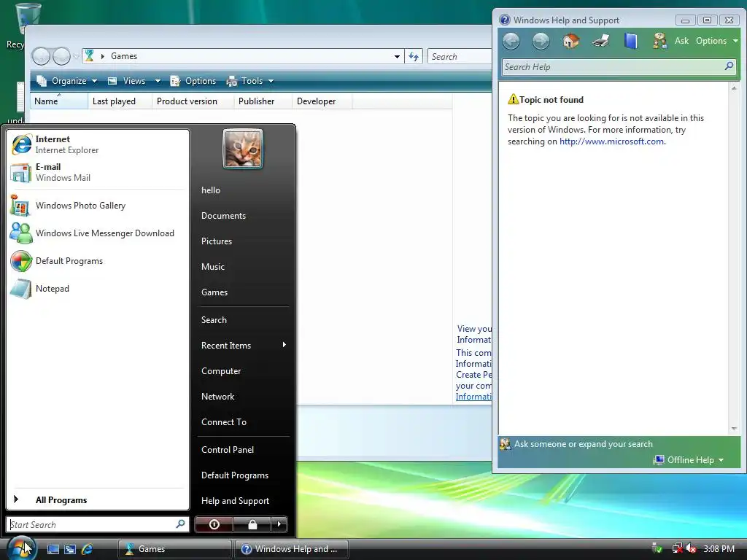The height and width of the screenshot is (560, 747).
Task: Go forward in Help and Support
Action: 541,41
